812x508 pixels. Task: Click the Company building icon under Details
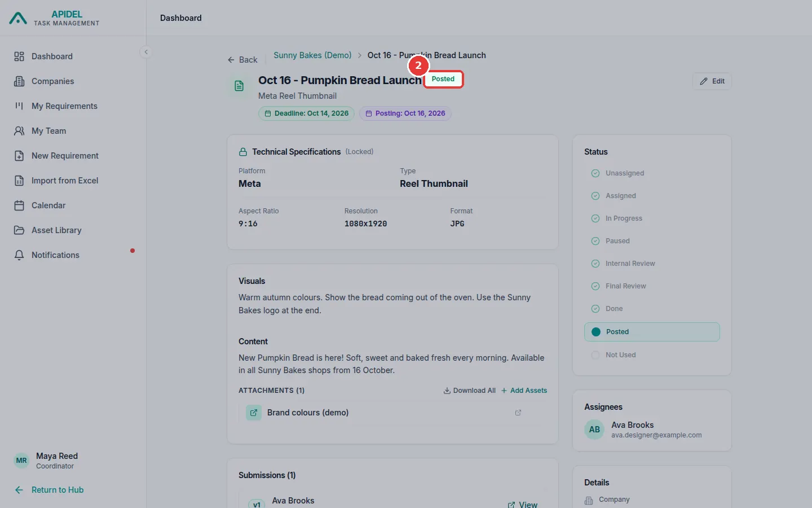589,500
